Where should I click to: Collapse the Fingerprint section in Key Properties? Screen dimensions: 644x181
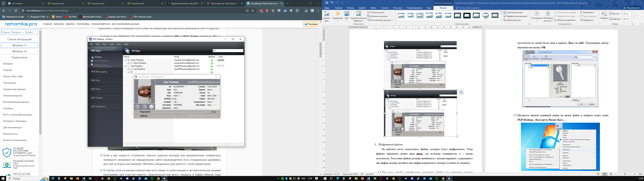(136, 112)
